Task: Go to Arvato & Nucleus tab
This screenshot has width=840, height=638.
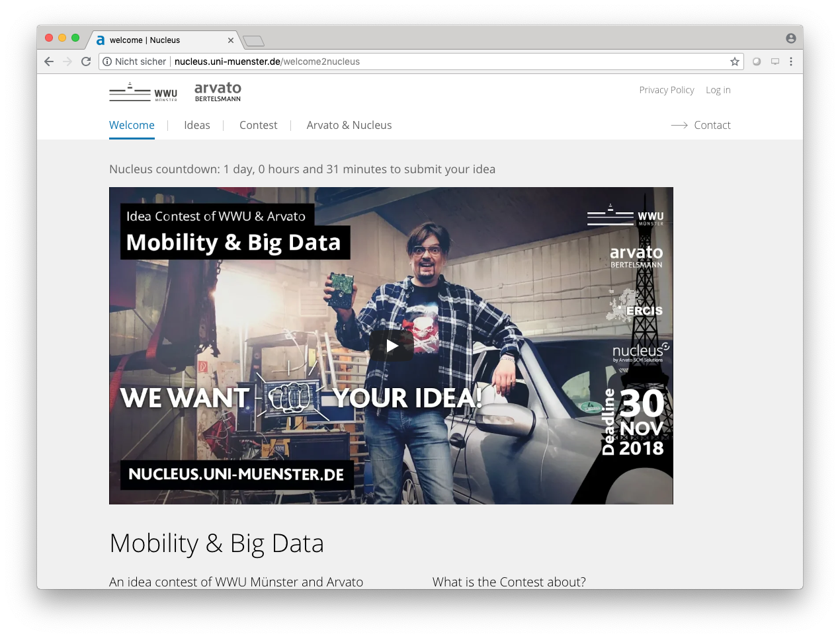Action: pos(349,125)
